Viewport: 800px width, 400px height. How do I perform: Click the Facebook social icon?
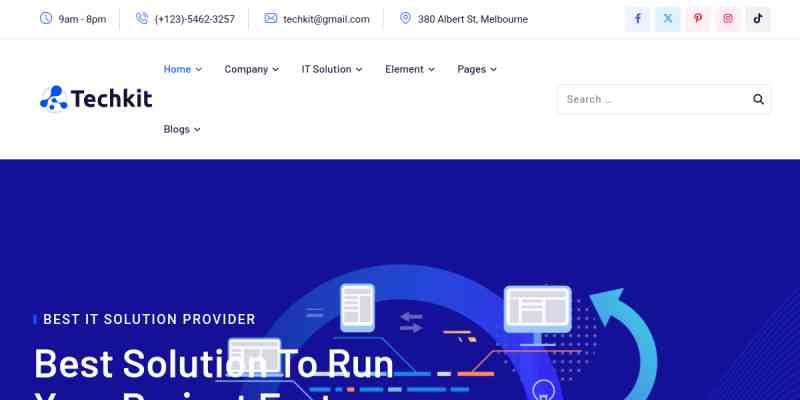[x=638, y=19]
